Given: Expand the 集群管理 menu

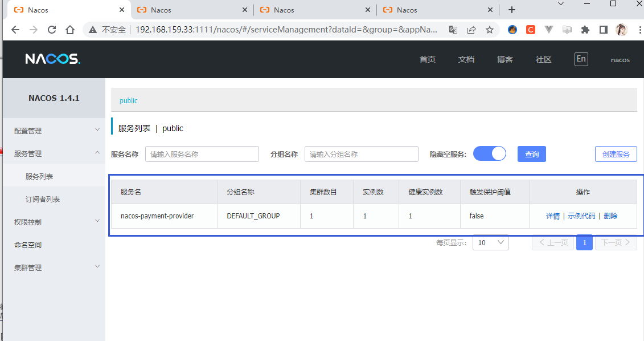Looking at the screenshot, I should pyautogui.click(x=54, y=267).
